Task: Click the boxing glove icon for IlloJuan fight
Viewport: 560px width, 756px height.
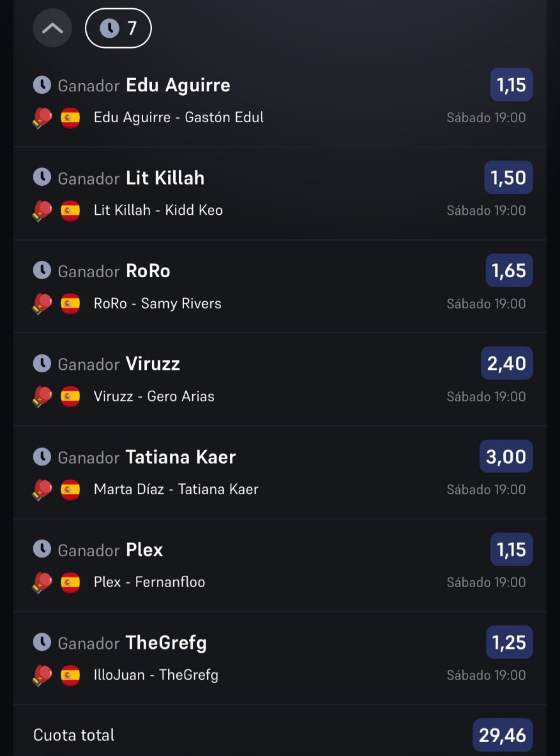Action: (x=42, y=675)
